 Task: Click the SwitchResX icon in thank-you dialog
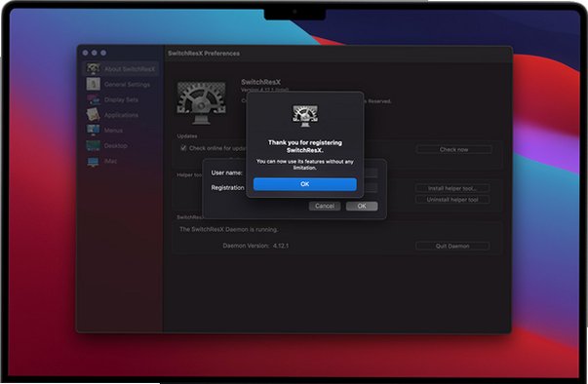tap(305, 115)
